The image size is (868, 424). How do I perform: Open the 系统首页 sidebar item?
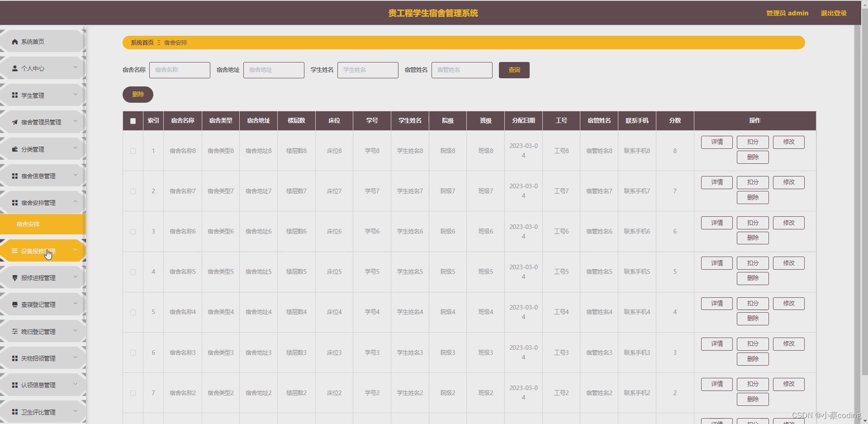[43, 42]
